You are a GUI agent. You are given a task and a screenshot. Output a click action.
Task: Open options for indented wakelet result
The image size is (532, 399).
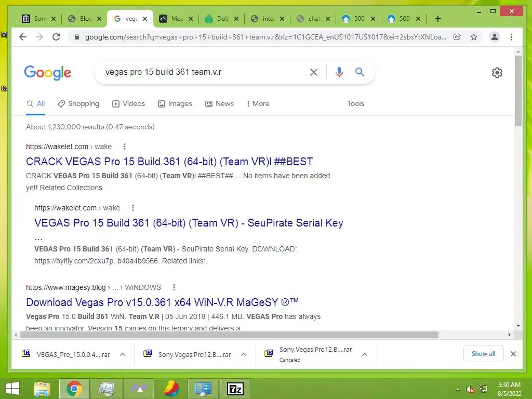[x=133, y=208]
